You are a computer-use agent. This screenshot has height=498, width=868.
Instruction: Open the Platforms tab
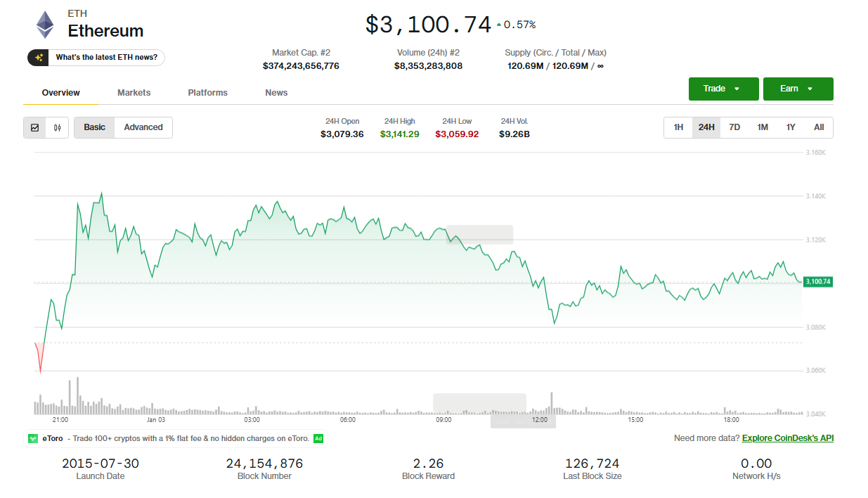[207, 93]
